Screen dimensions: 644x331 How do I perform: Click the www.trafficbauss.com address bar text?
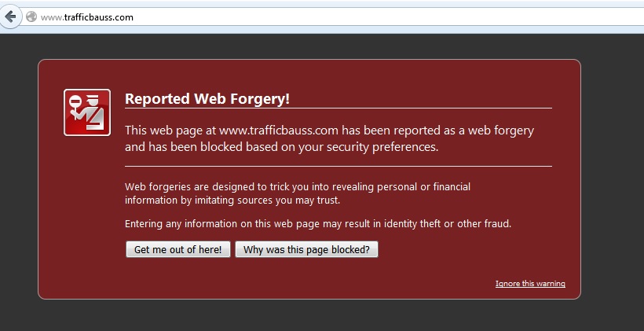point(87,17)
